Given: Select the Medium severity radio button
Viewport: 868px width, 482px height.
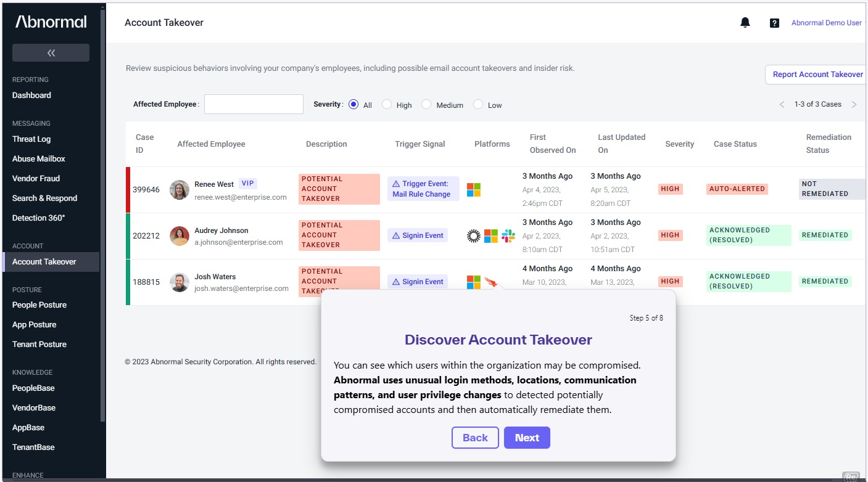Looking at the screenshot, I should click(426, 105).
